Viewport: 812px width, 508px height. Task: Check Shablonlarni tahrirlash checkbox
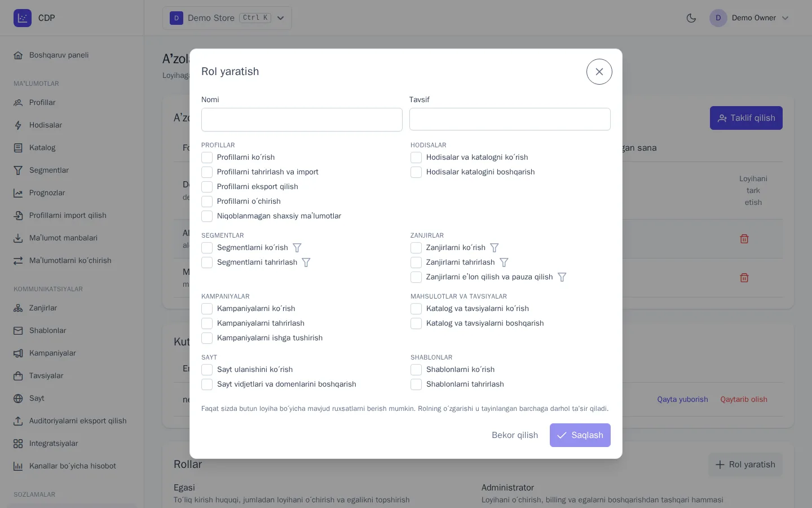[416, 384]
